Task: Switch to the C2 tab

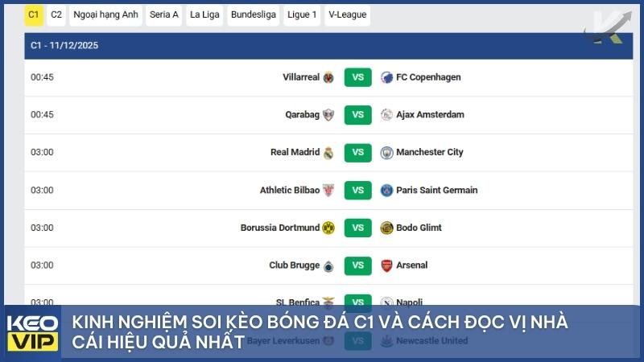Action: 56,14
